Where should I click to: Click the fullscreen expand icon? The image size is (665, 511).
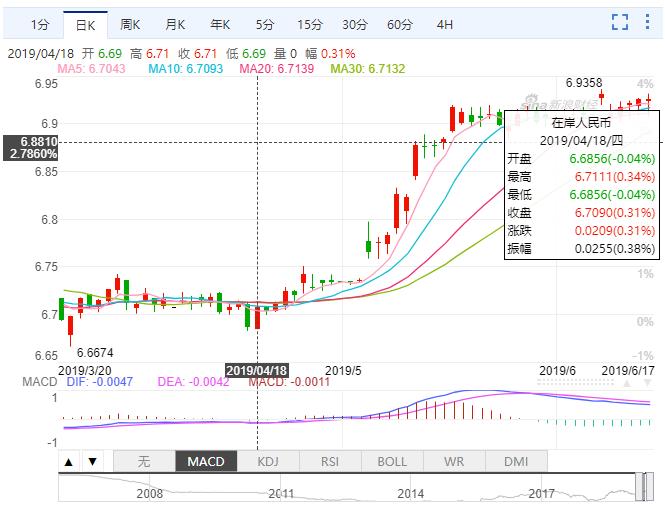[620, 22]
